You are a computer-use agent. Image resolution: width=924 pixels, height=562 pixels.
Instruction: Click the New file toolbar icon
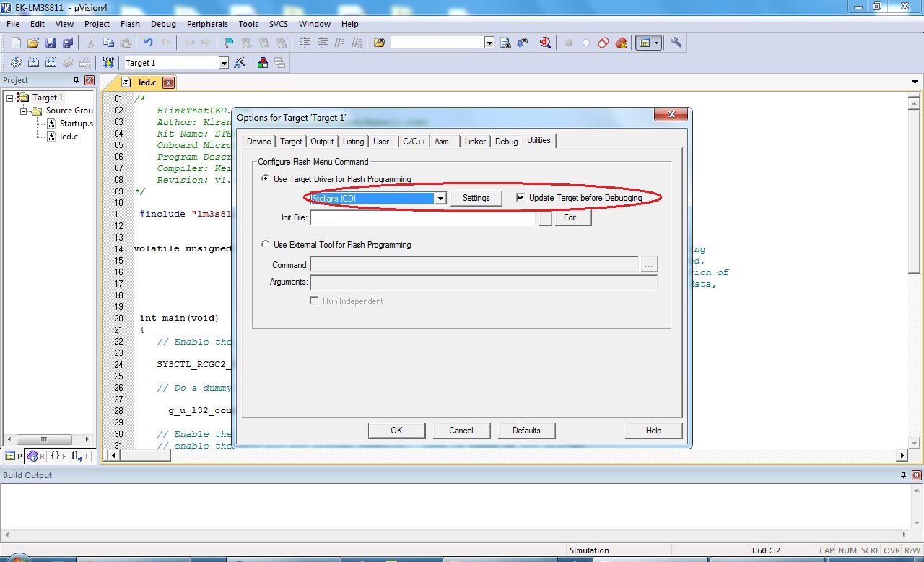pyautogui.click(x=16, y=43)
